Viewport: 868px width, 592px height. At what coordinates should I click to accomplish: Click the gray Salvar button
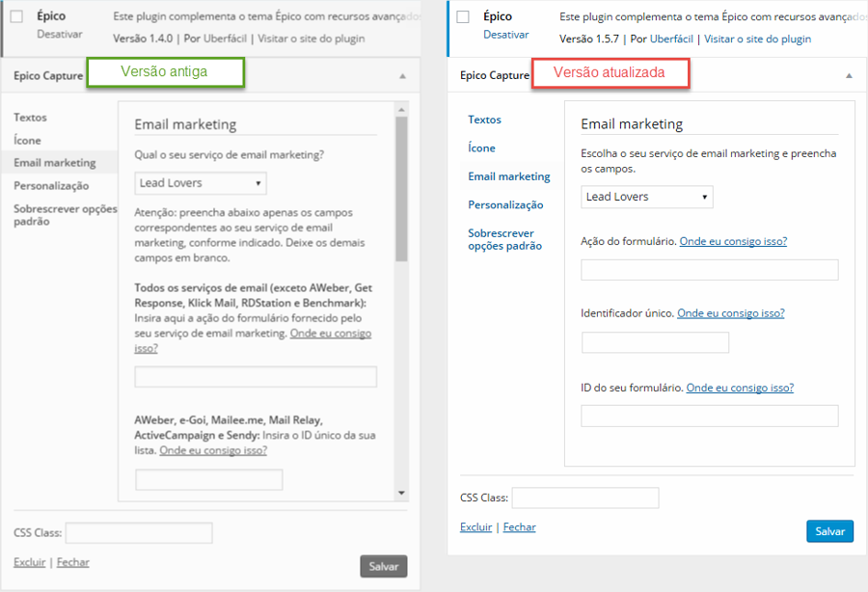click(384, 566)
